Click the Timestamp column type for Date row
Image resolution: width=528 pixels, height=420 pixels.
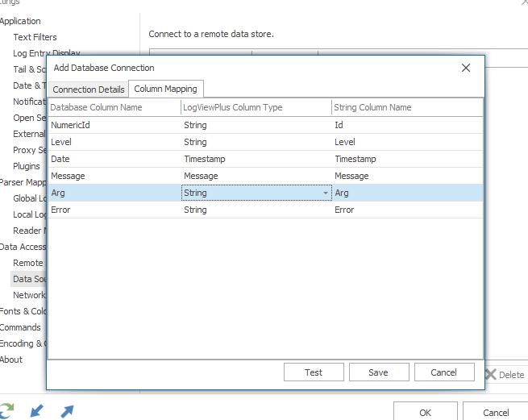pos(256,159)
